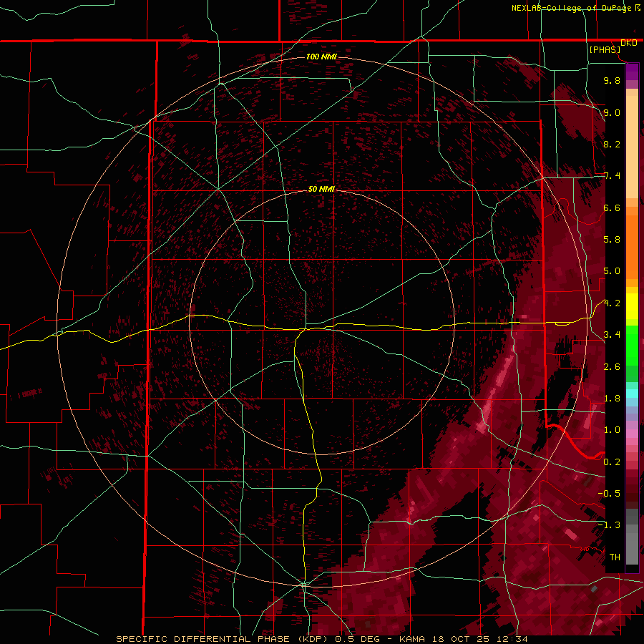The image size is (644, 644).
Task: Click the DKD label above the scale
Action: click(x=628, y=43)
